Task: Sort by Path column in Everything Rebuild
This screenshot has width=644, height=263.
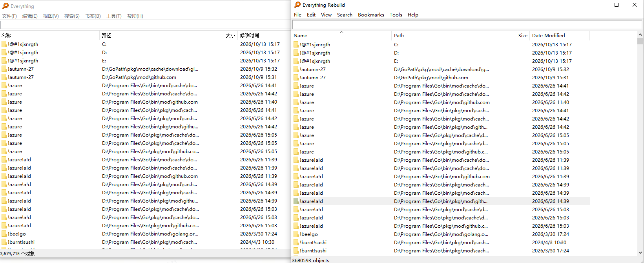Action: pyautogui.click(x=441, y=35)
